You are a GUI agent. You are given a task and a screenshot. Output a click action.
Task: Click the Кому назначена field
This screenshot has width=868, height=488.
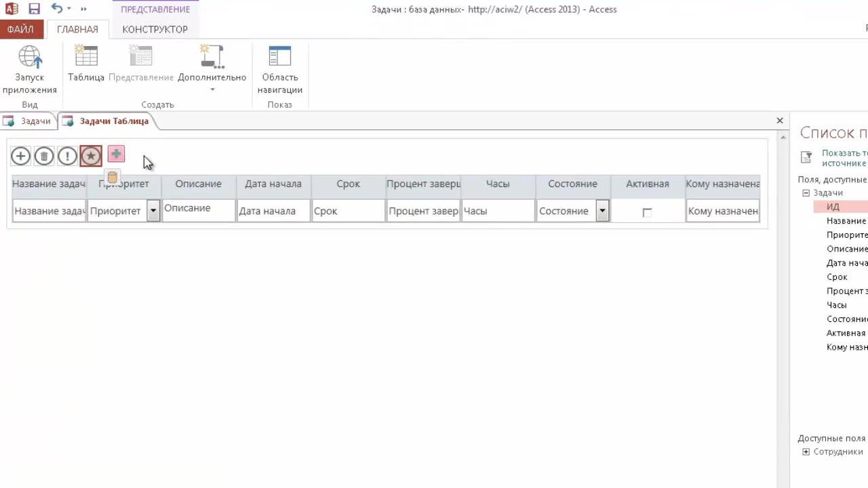(722, 211)
